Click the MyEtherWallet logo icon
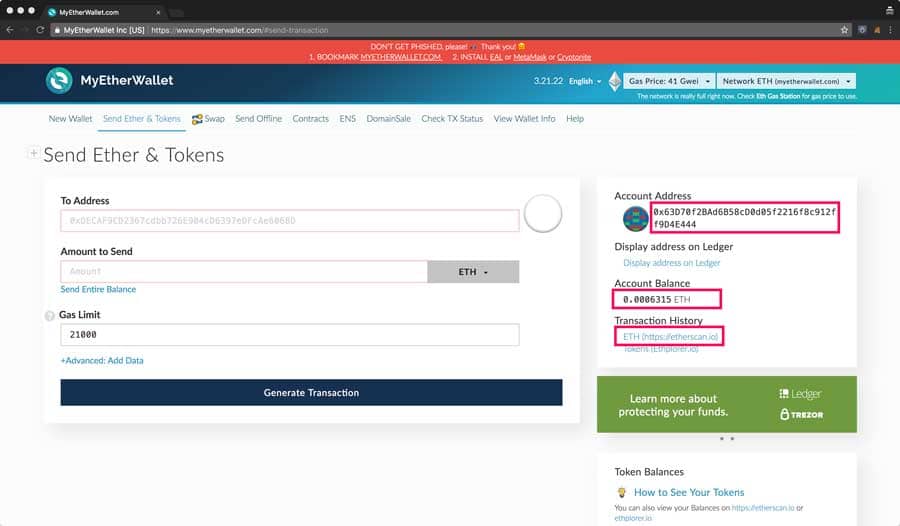Viewport: 900px width, 526px height. (x=59, y=80)
